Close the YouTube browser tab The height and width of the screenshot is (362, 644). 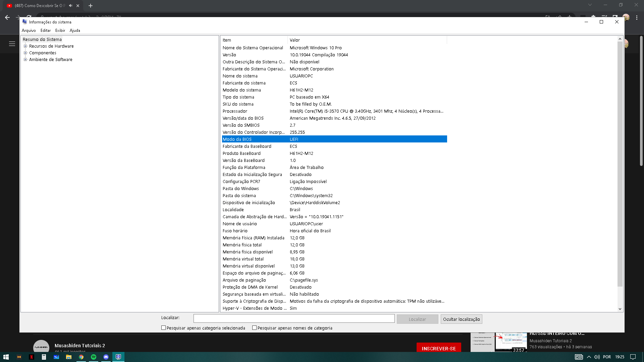tap(78, 6)
